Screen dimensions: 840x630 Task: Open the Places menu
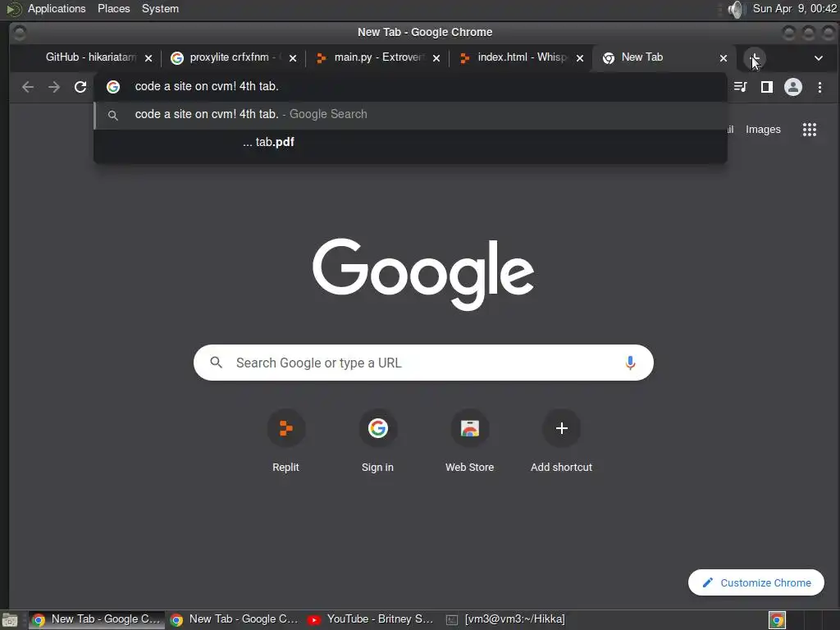click(x=113, y=8)
